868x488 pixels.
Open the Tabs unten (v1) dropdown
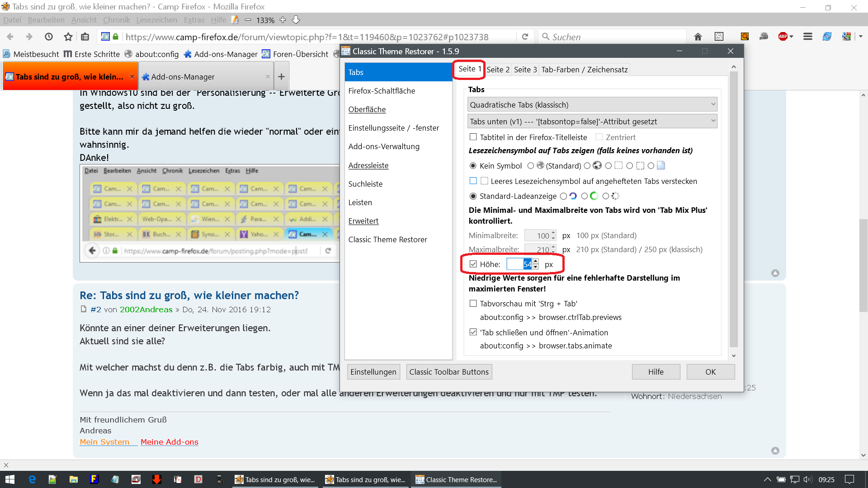(x=592, y=121)
